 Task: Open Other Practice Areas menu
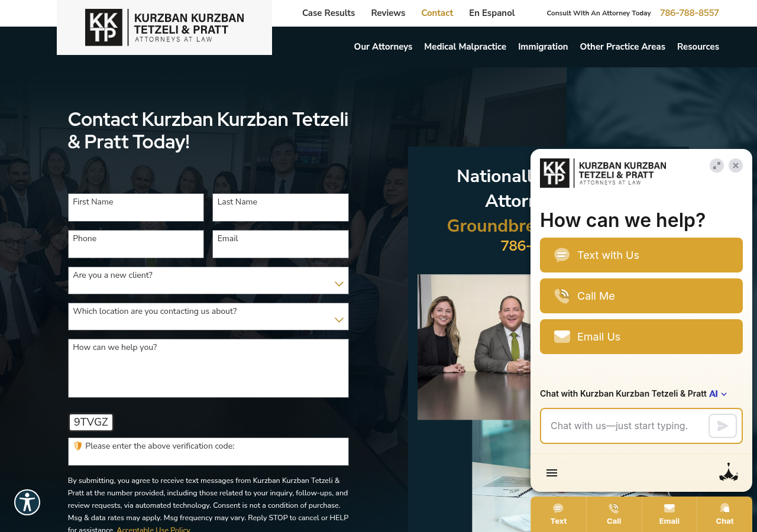pos(622,47)
